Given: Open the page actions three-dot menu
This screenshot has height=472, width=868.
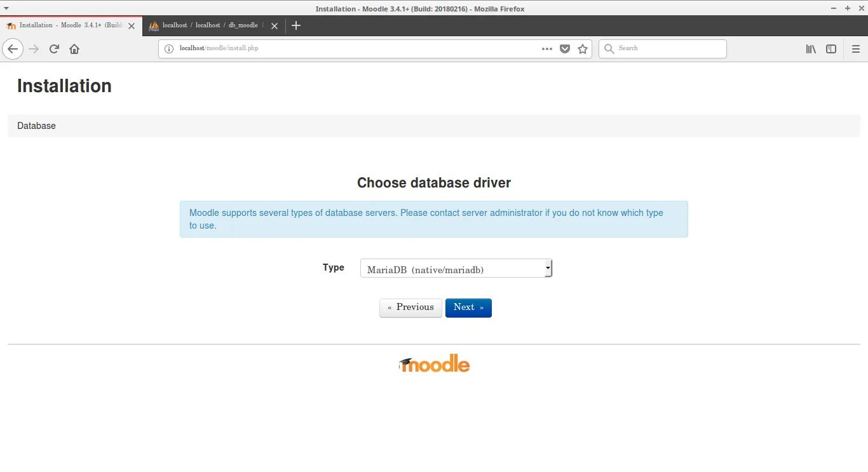Looking at the screenshot, I should click(x=546, y=49).
